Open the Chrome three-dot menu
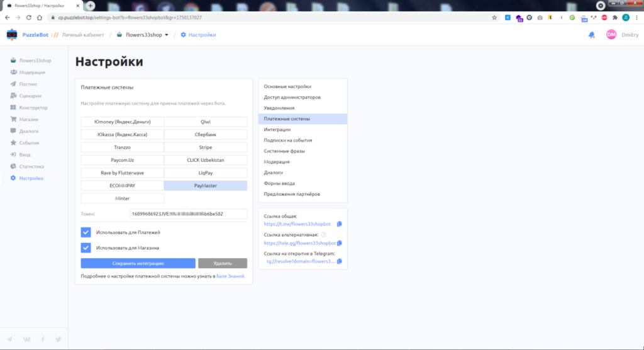Screen dimensions: 644x350 (x=636, y=18)
